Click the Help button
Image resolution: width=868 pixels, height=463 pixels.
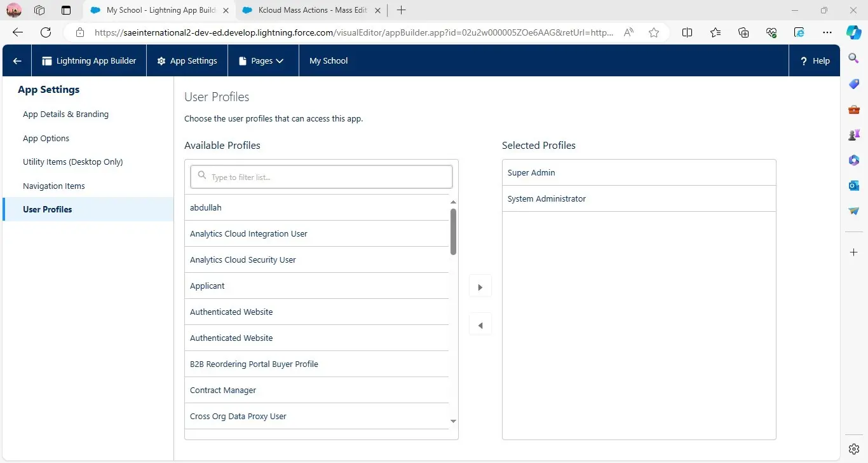pos(815,61)
